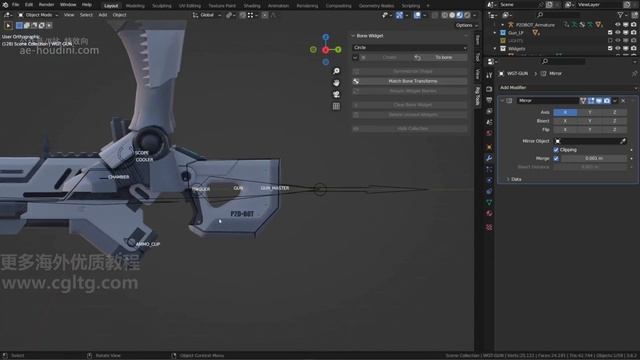The image size is (640, 360).
Task: Remove the Mirror modifier with X
Action: [x=623, y=101]
